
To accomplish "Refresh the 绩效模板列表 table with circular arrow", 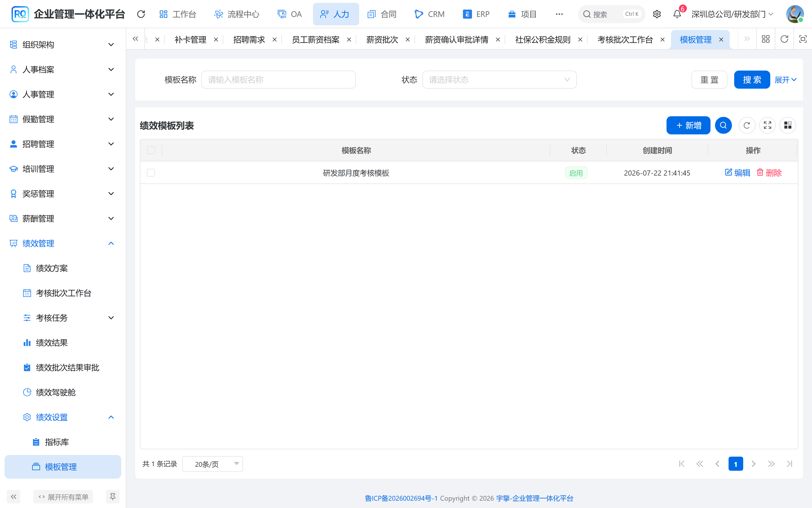I will pyautogui.click(x=747, y=125).
